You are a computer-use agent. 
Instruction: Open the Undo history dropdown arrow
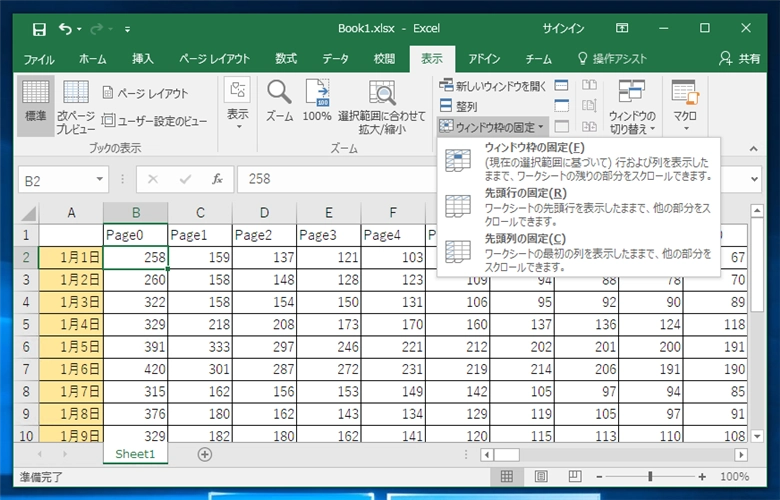79,29
